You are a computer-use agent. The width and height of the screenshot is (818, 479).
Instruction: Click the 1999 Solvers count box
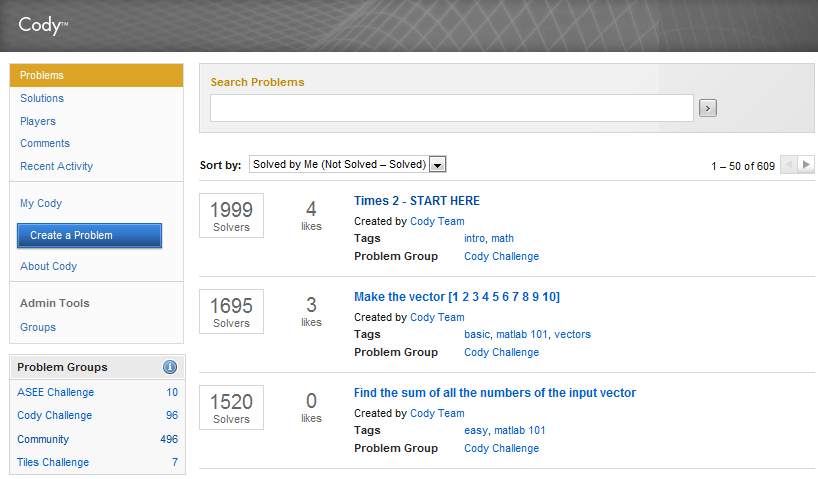click(x=231, y=215)
